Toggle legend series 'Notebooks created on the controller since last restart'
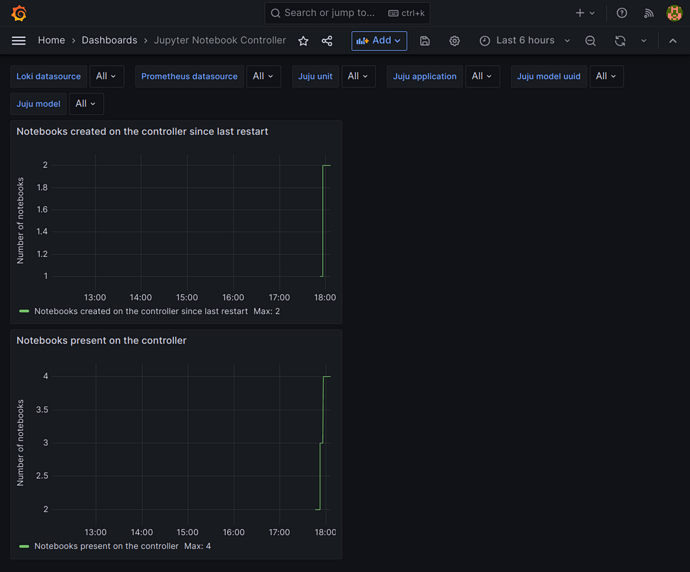This screenshot has height=572, width=690. point(141,311)
